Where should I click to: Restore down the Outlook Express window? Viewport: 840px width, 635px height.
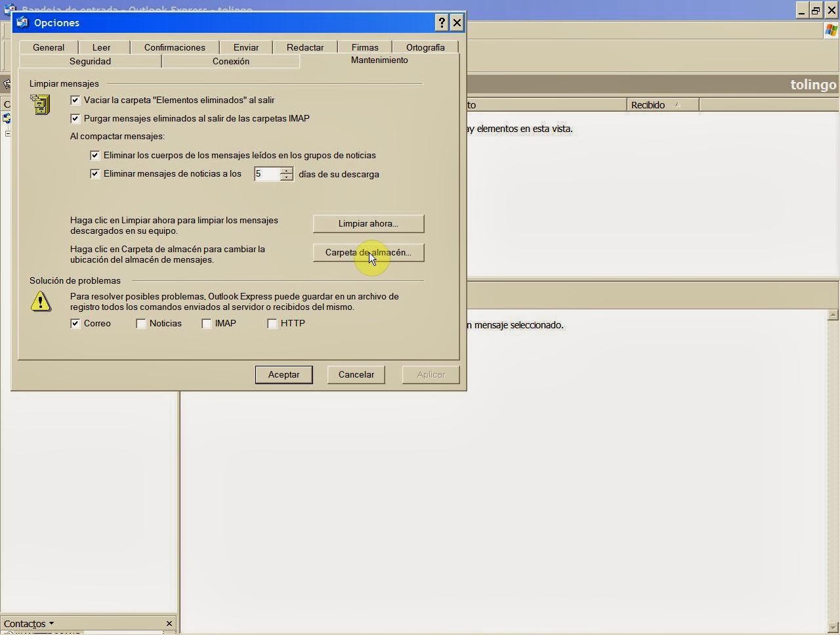click(x=816, y=10)
